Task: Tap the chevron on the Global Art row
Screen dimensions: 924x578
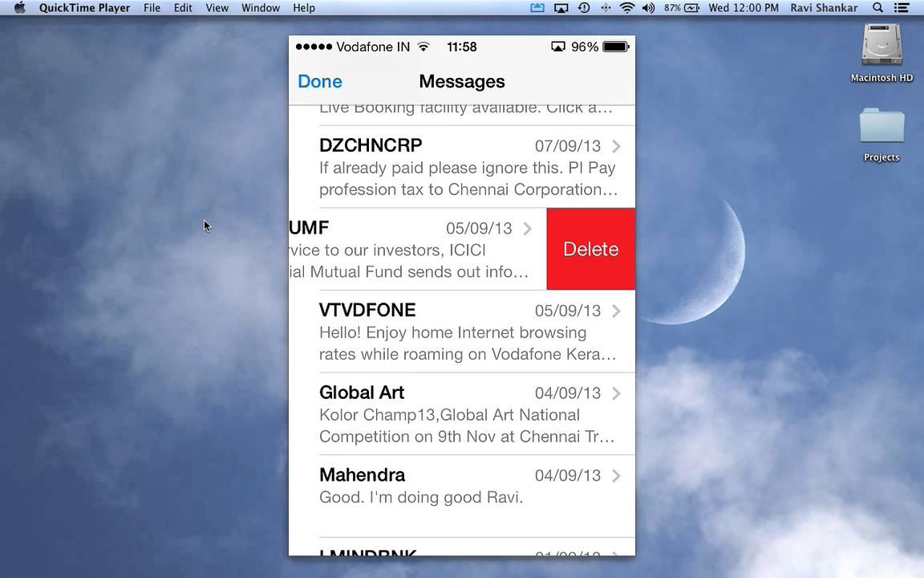Action: (x=616, y=393)
